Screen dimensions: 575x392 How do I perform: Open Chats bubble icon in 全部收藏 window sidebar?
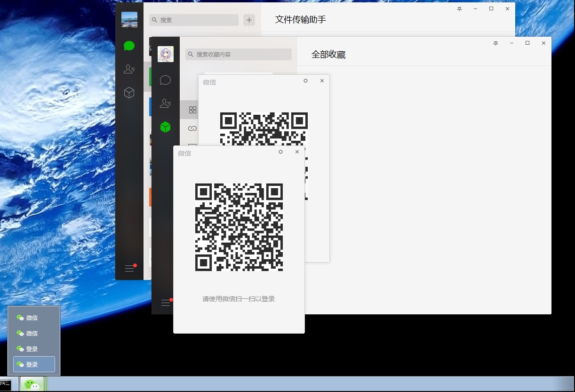165,80
